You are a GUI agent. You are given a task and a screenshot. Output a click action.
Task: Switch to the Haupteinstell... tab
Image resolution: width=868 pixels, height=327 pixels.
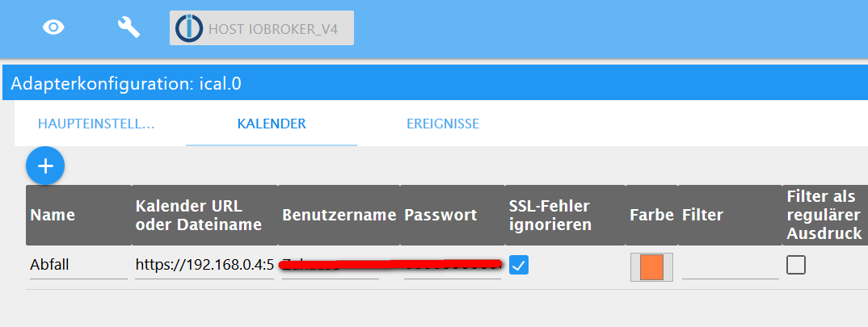click(96, 124)
